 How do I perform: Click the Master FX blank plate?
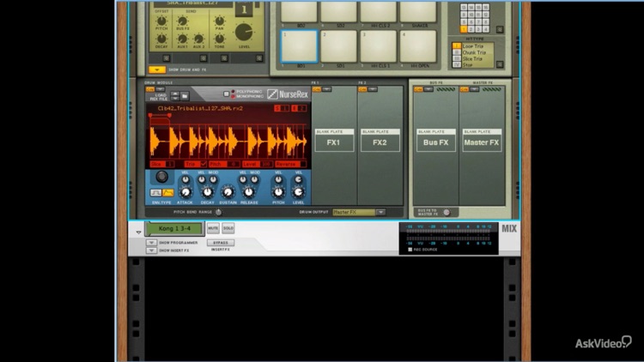tap(482, 141)
